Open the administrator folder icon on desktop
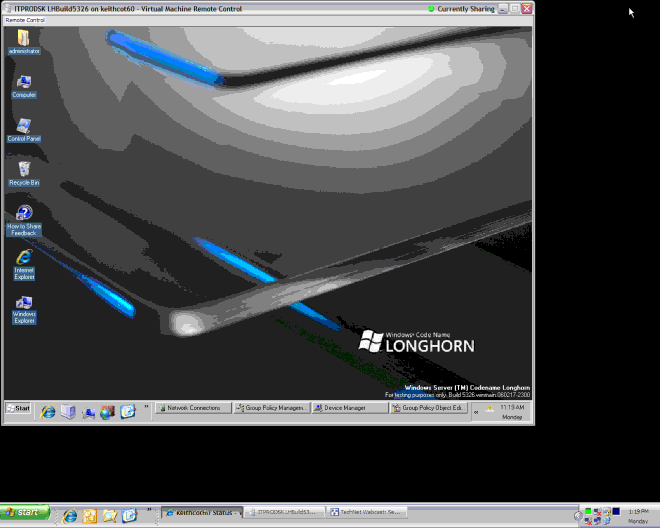Screen dimensions: 660x528 (24, 42)
